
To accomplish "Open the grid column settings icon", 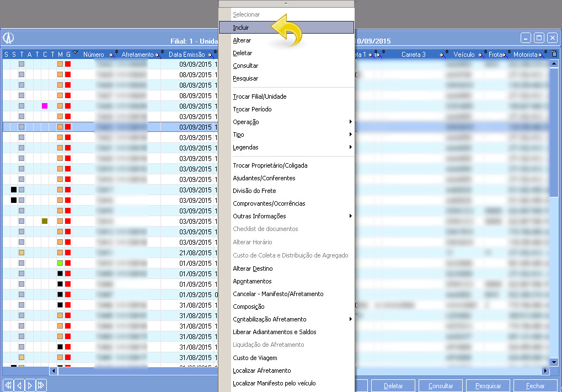I will [554, 55].
